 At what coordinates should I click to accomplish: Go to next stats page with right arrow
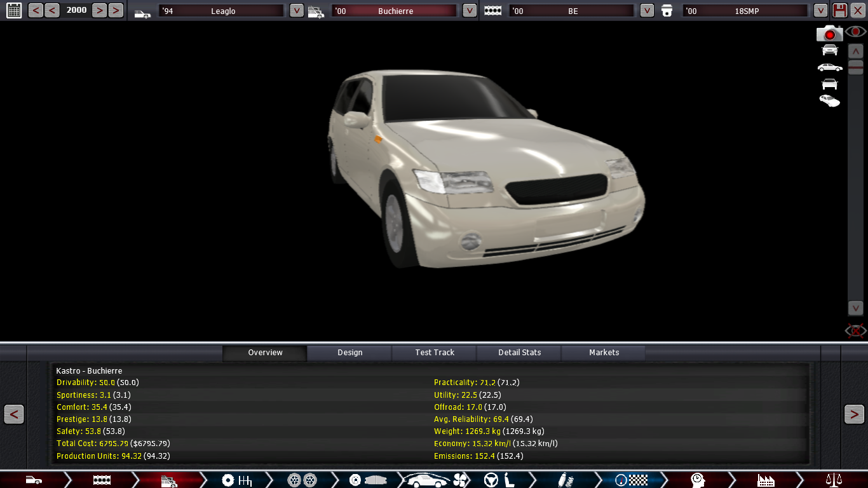853,414
